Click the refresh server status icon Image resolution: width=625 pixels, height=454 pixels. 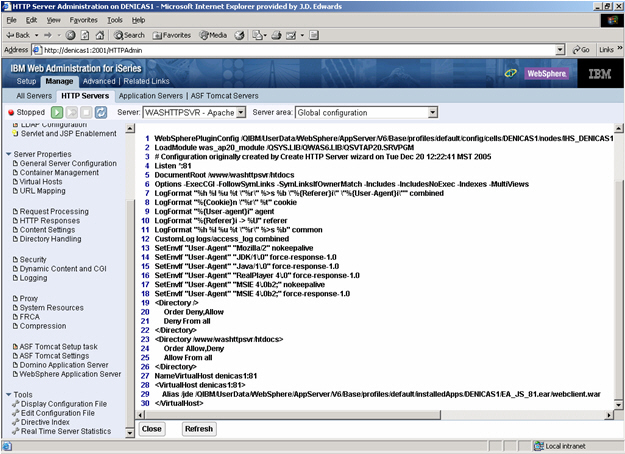(x=101, y=112)
